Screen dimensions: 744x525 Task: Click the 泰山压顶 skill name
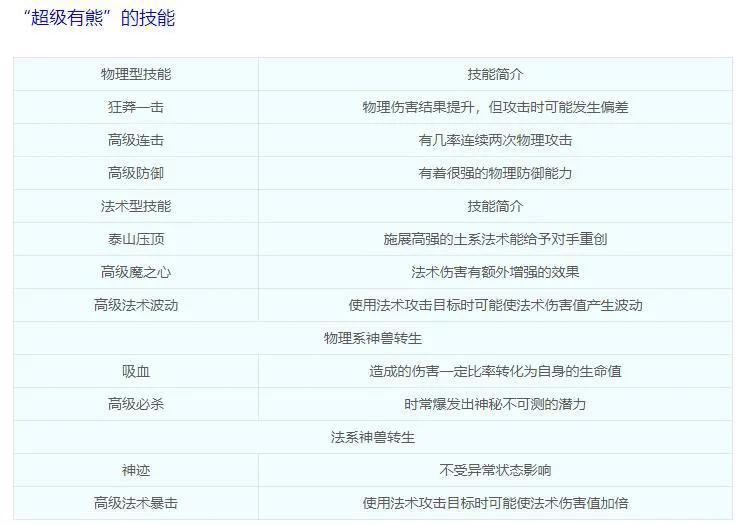(x=136, y=239)
